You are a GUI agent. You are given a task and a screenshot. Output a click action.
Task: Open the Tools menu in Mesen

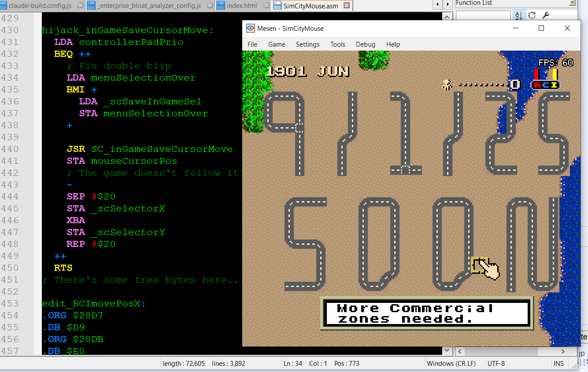(338, 44)
